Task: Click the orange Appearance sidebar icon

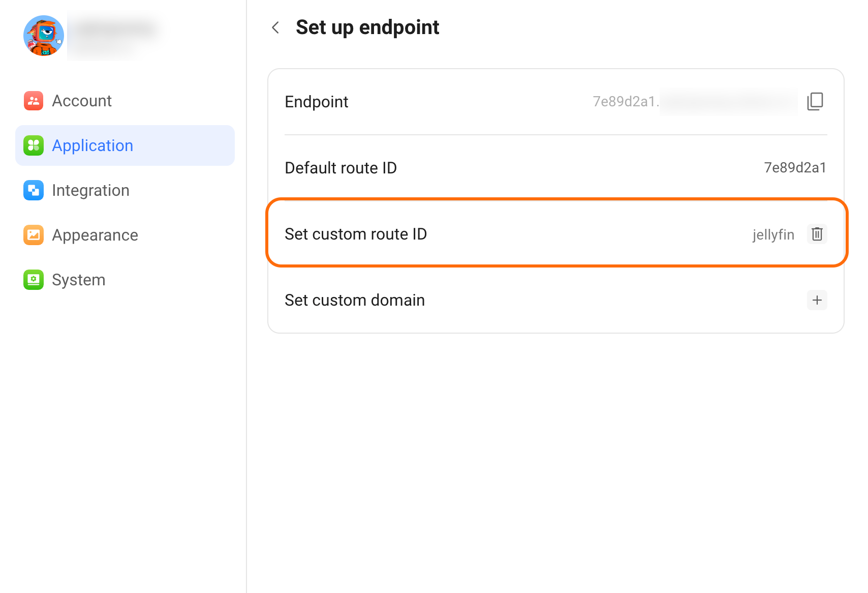Action: click(x=34, y=235)
